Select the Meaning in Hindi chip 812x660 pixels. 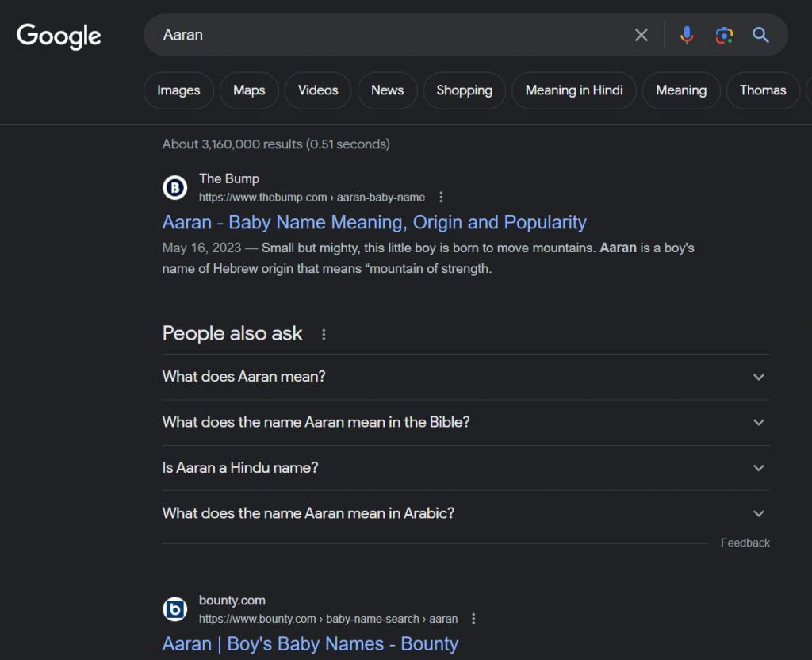click(574, 90)
